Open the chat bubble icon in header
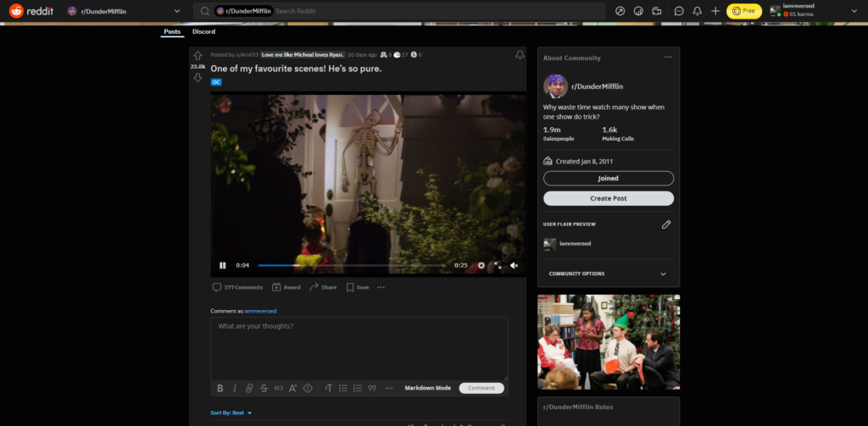 pyautogui.click(x=679, y=11)
